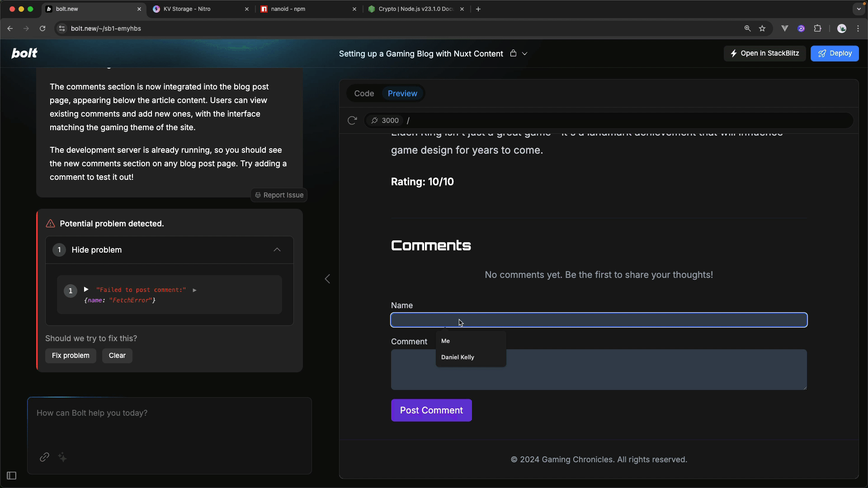Click the Deploy button

834,53
